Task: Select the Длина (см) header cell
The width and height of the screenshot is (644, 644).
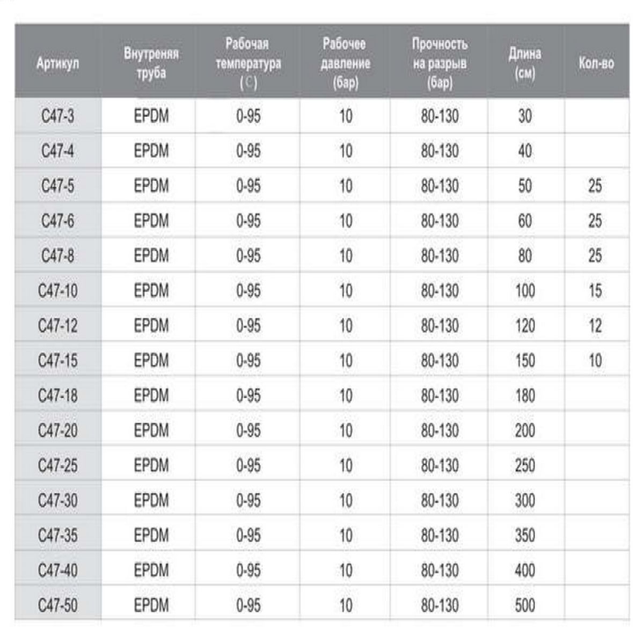Action: 525,63
